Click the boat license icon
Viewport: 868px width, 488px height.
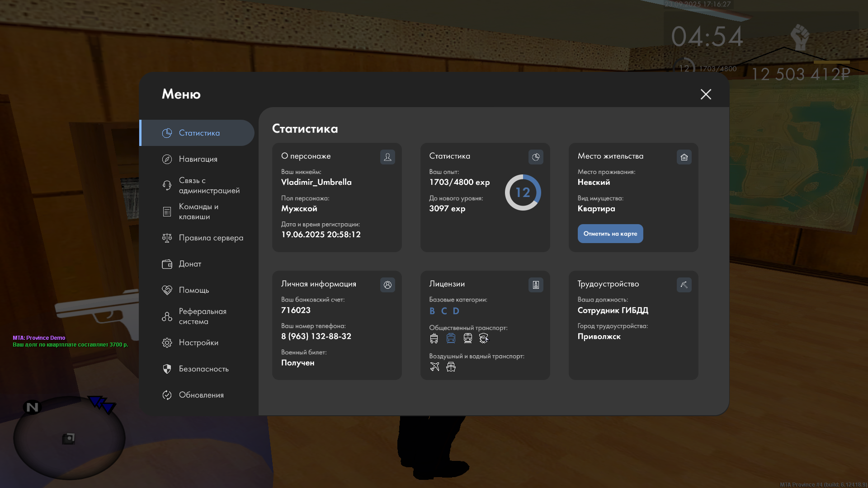(x=451, y=367)
